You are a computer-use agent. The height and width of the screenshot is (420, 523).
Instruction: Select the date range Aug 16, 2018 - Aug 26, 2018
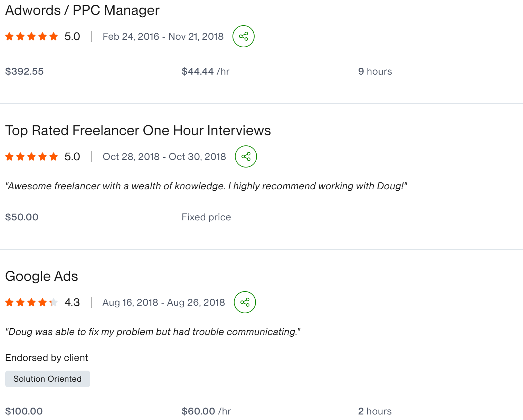(x=164, y=302)
